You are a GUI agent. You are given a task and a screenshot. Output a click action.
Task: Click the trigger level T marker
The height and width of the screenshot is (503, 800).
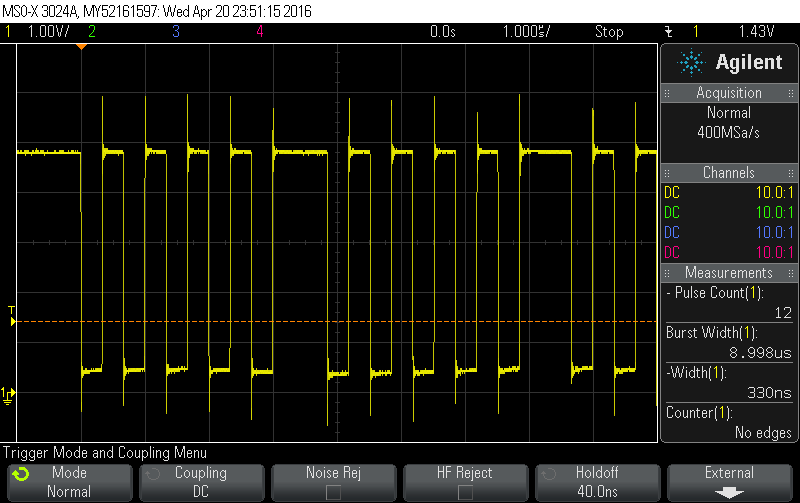tap(12, 311)
